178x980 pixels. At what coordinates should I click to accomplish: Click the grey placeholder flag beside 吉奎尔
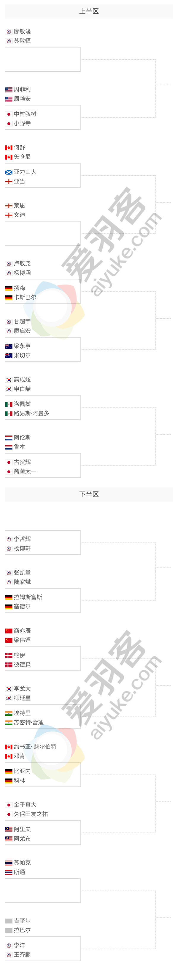tap(9, 921)
